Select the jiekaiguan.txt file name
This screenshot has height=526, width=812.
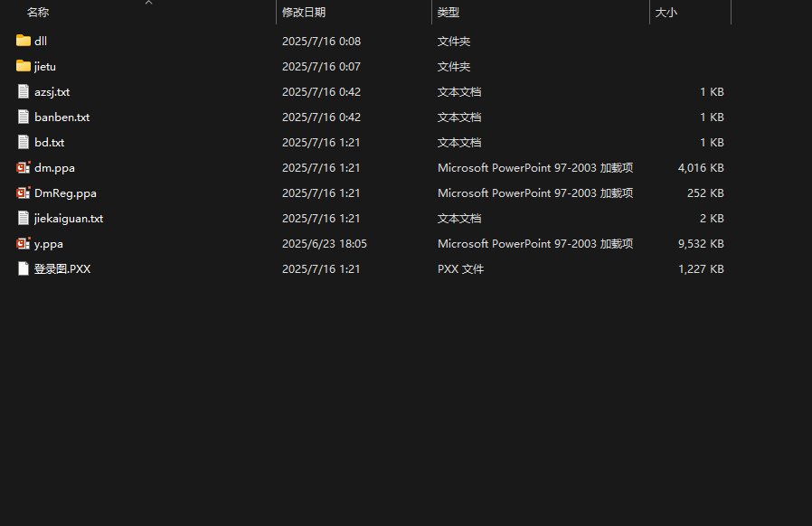click(69, 219)
